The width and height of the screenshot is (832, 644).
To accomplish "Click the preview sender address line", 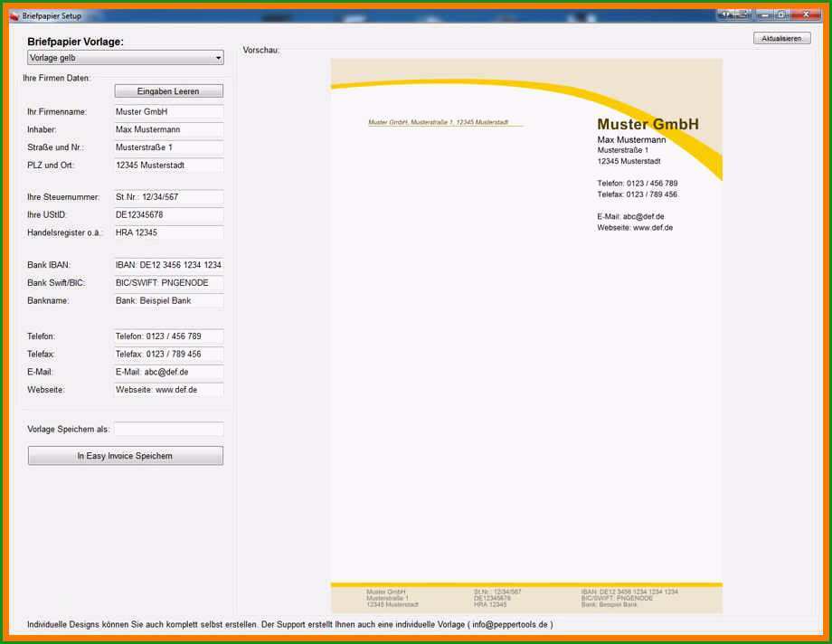I will point(439,122).
